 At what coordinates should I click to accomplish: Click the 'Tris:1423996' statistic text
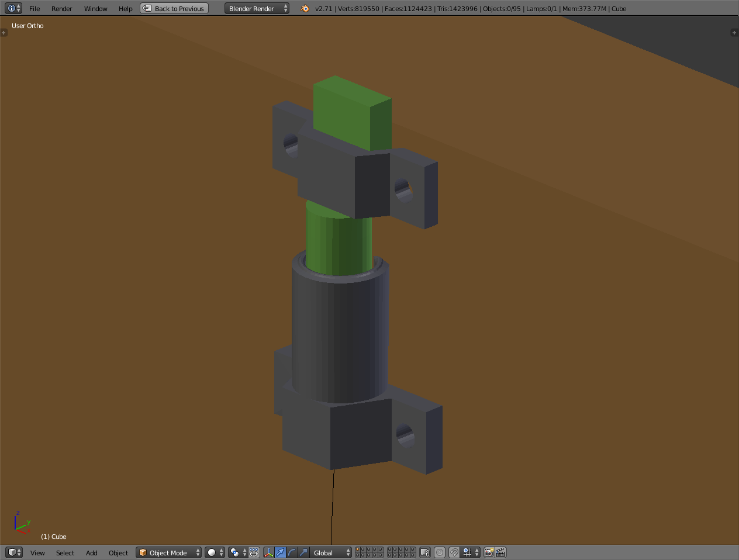point(457,9)
